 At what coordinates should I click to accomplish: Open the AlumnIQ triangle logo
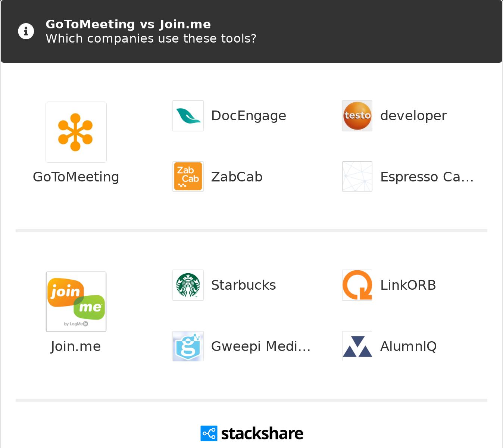click(x=357, y=346)
